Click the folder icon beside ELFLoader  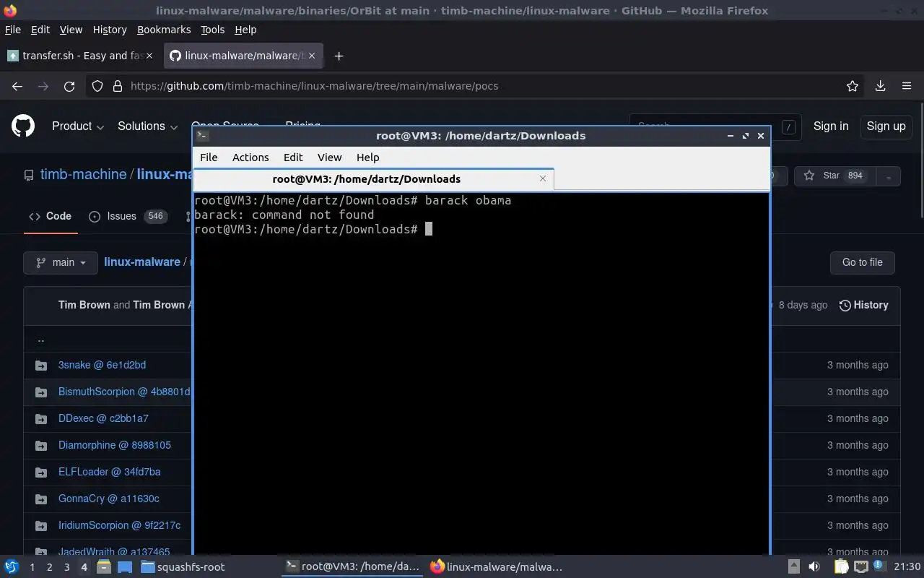click(x=41, y=473)
